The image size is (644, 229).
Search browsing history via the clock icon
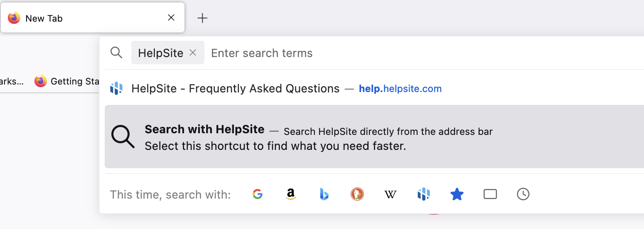tap(523, 194)
